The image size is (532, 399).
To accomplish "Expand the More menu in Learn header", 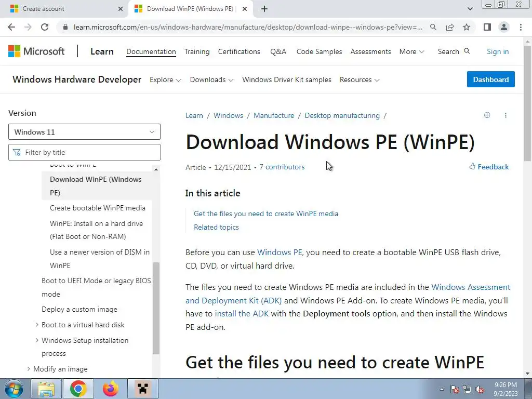I will click(x=411, y=51).
